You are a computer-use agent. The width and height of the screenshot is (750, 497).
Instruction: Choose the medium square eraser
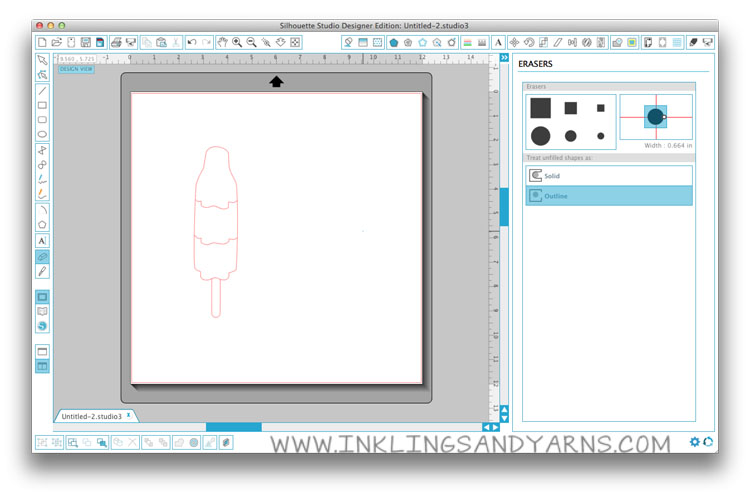click(571, 108)
